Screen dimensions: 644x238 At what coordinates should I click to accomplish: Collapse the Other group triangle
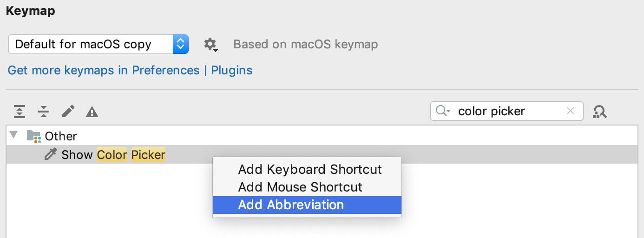pos(14,135)
